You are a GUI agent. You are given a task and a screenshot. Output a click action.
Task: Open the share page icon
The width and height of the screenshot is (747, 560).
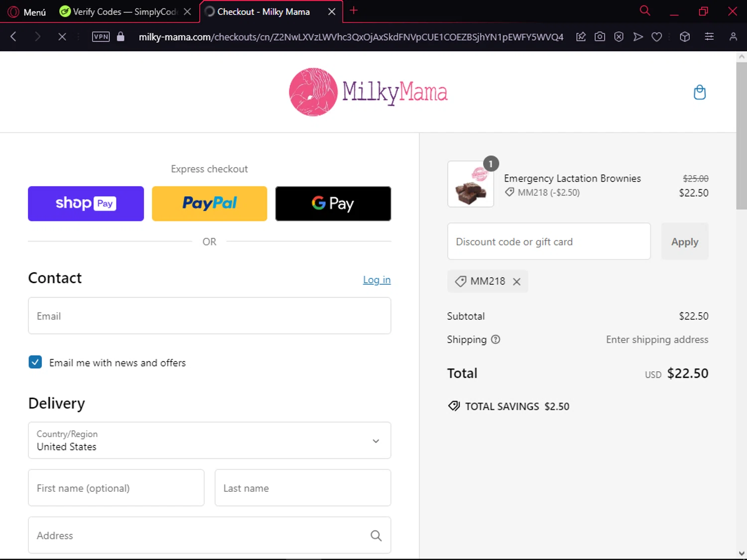[x=581, y=36]
